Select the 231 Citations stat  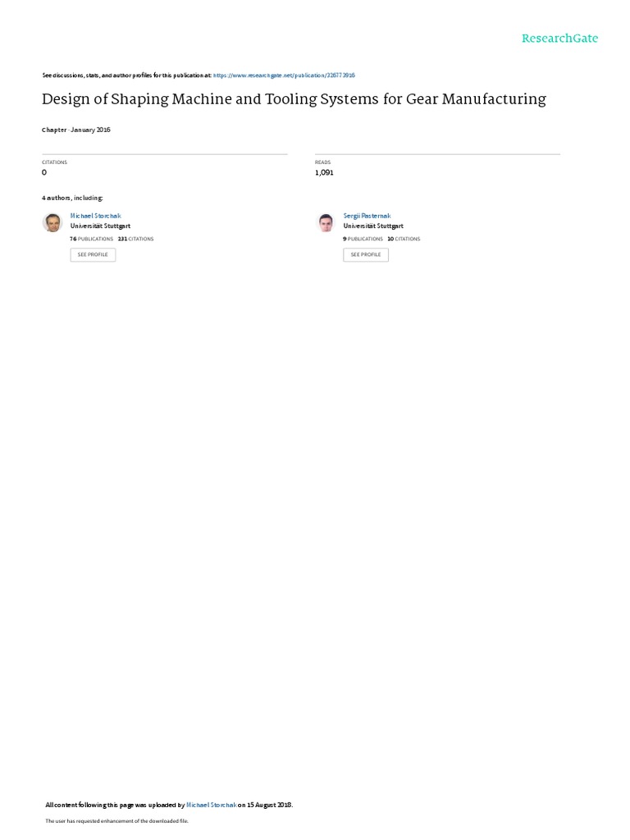pos(135,239)
